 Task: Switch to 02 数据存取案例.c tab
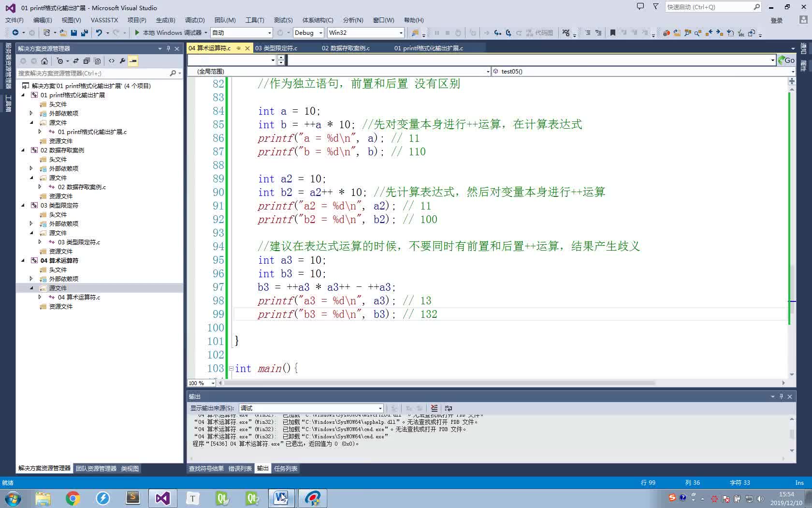(346, 48)
